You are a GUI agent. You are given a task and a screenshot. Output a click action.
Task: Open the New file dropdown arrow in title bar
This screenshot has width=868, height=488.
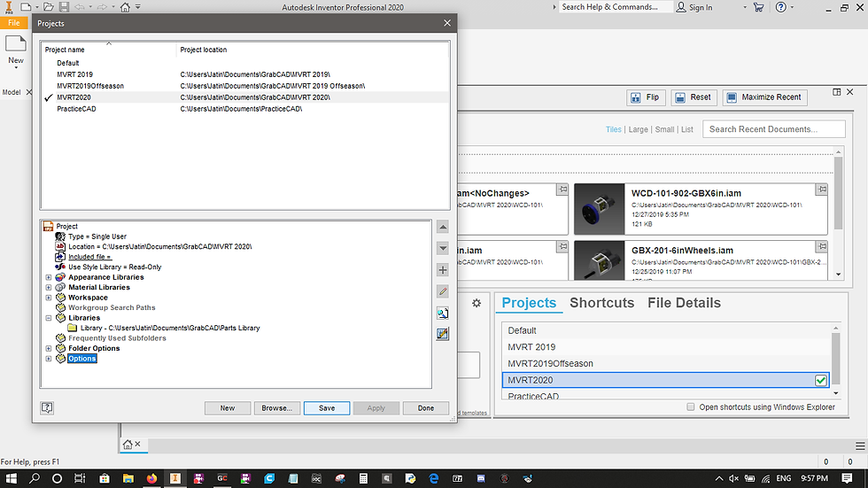click(x=36, y=7)
